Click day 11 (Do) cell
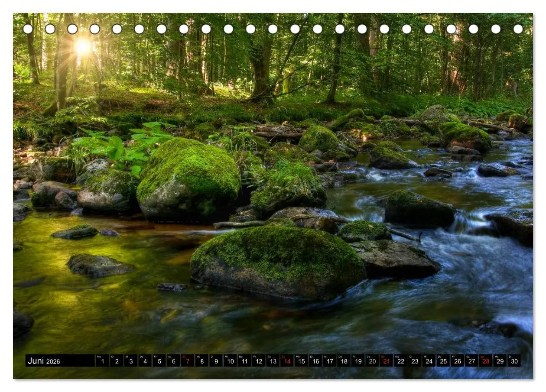 pyautogui.click(x=244, y=360)
